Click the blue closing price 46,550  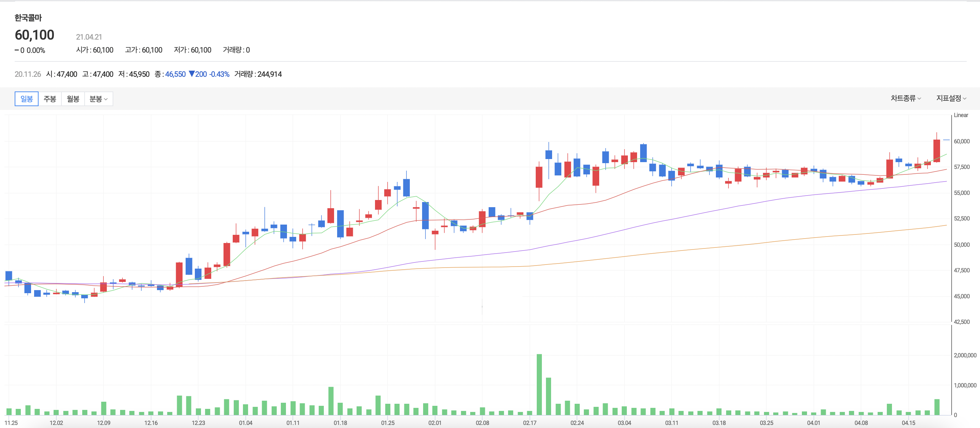pos(175,74)
